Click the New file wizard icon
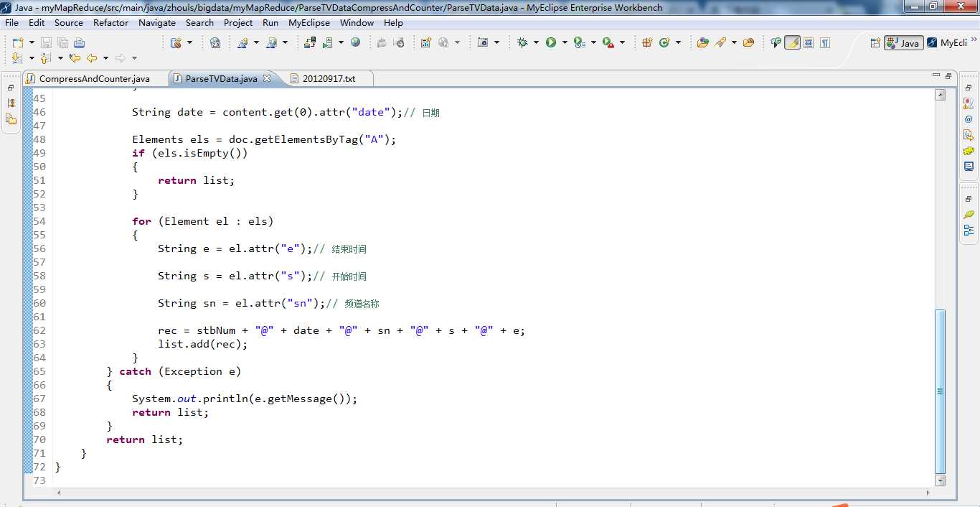Image resolution: width=980 pixels, height=507 pixels. [18, 42]
